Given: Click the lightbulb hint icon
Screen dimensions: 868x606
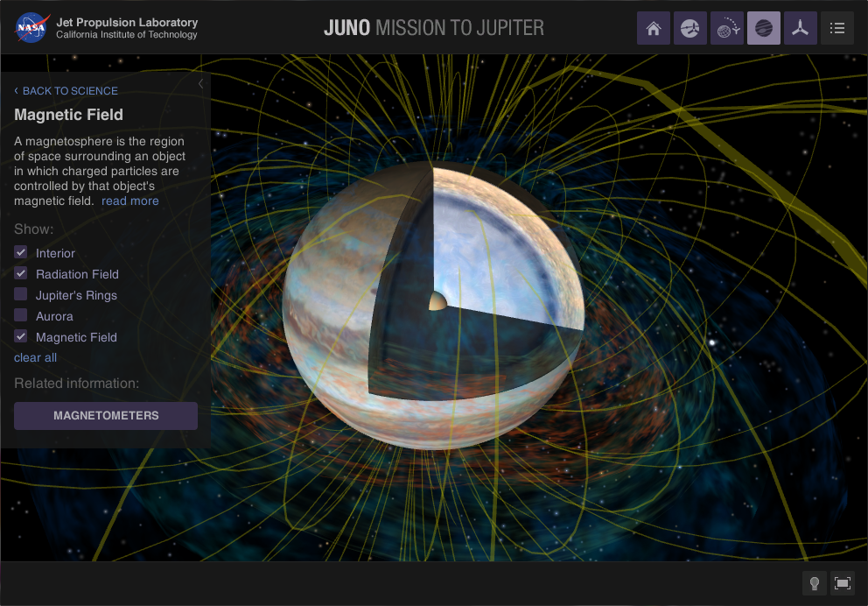Looking at the screenshot, I should (815, 583).
